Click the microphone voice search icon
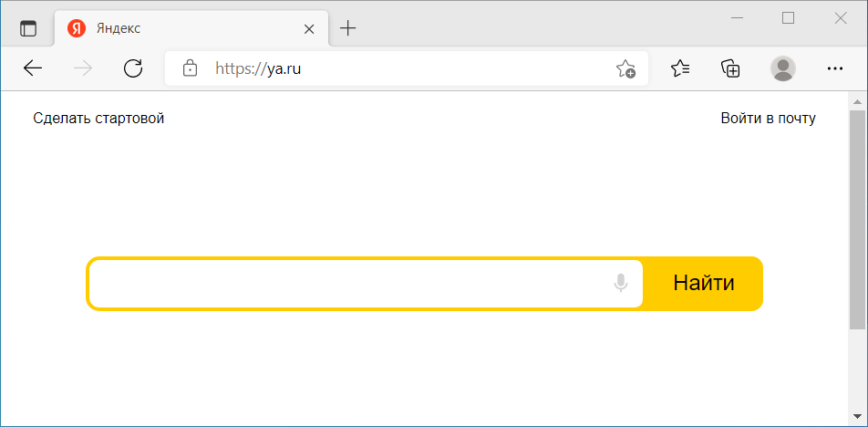 point(621,283)
